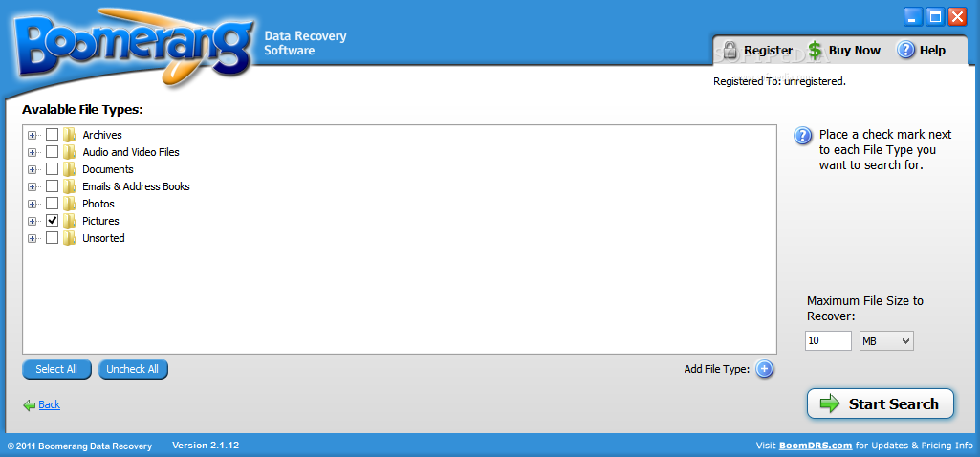Click the 'Maximum File Size to Recover:' label
Viewport: 980px width, 457px height.
pyautogui.click(x=865, y=308)
